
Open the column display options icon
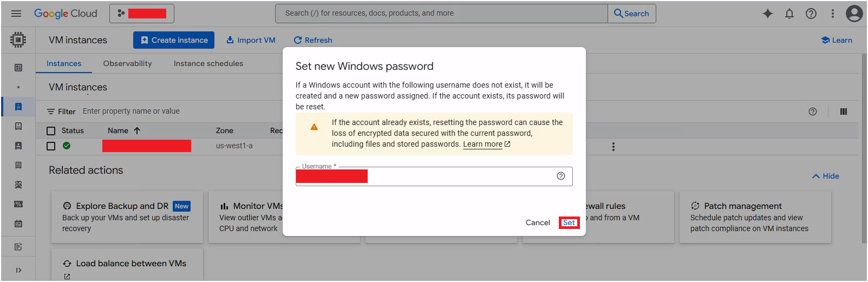tap(844, 112)
